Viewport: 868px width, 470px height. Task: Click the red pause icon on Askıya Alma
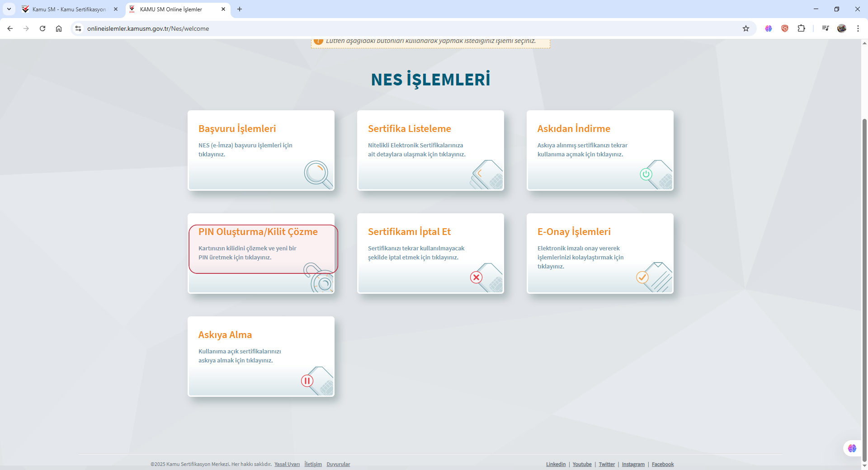pos(307,381)
